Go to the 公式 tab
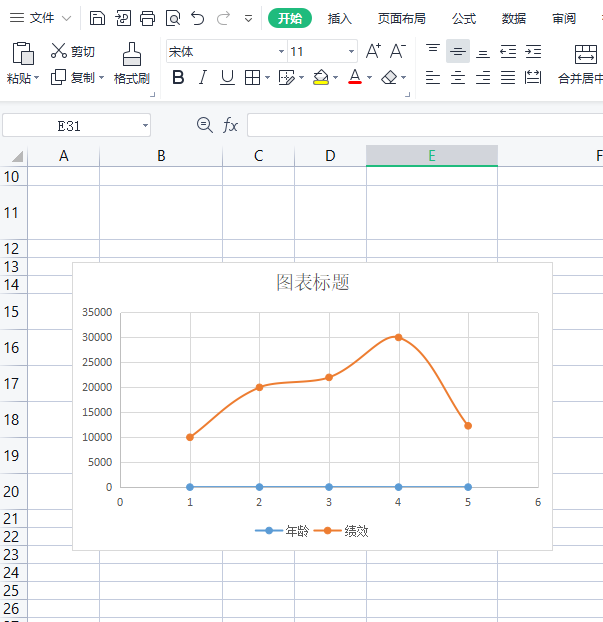Viewport: 603px width, 622px height. tap(464, 18)
